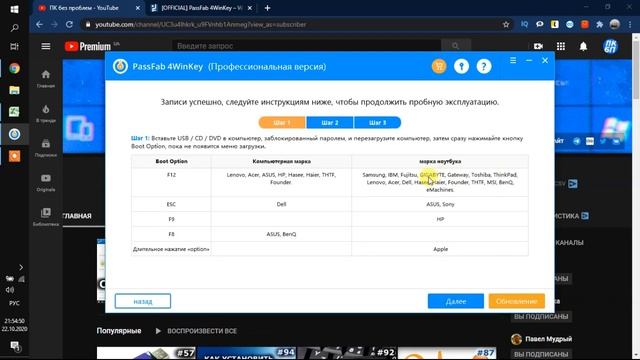Image resolution: width=640 pixels, height=360 pixels.
Task: Open PassFab help question mark icon
Action: (484, 66)
